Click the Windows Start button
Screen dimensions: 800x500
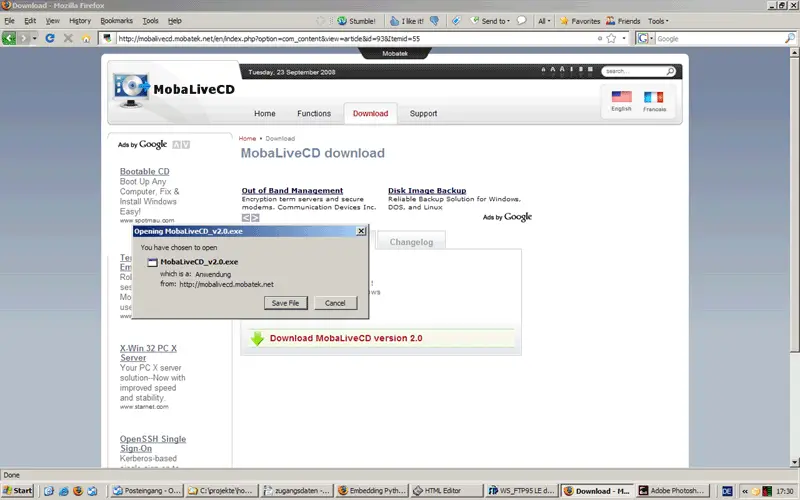click(17, 491)
